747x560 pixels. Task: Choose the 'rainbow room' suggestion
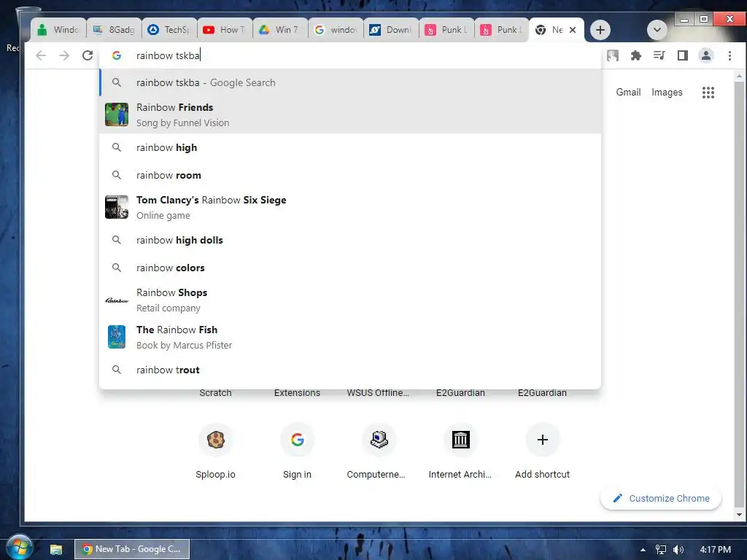coord(350,175)
